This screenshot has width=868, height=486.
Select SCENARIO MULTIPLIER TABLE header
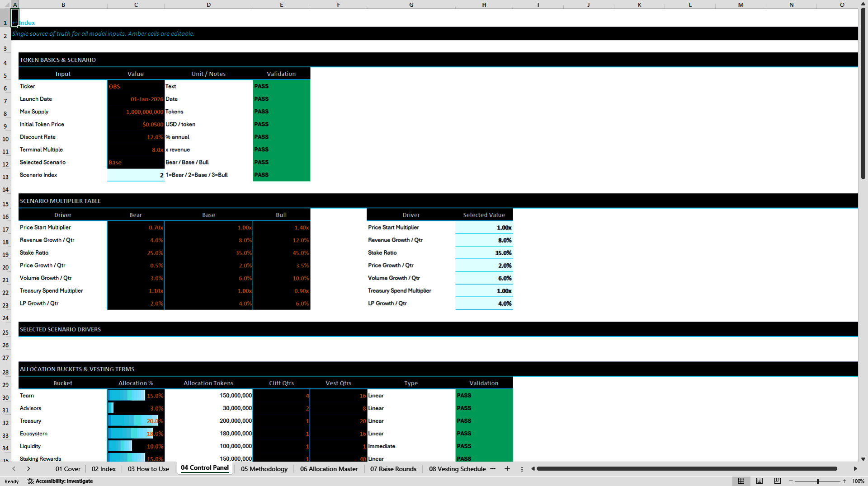point(60,201)
